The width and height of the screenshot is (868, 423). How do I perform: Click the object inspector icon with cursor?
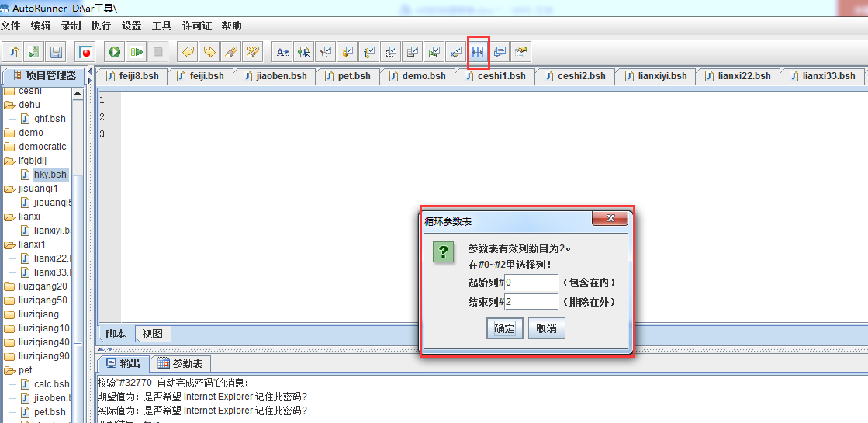pyautogui.click(x=305, y=52)
